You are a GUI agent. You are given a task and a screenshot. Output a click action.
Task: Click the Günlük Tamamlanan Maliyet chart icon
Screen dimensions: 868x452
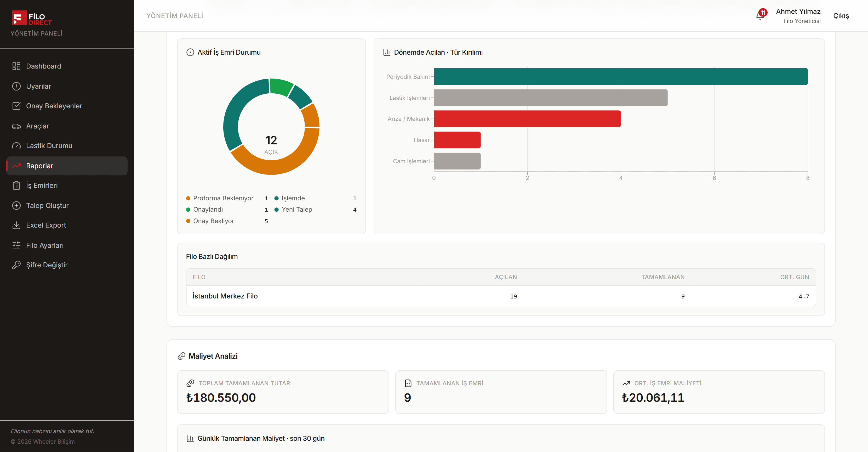190,438
